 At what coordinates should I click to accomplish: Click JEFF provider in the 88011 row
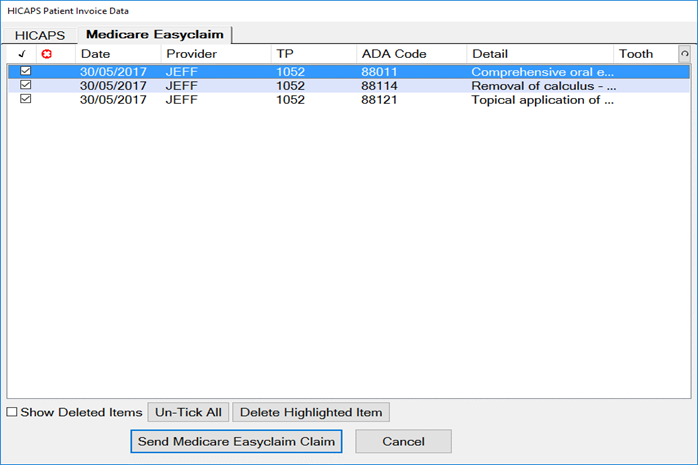click(x=182, y=72)
